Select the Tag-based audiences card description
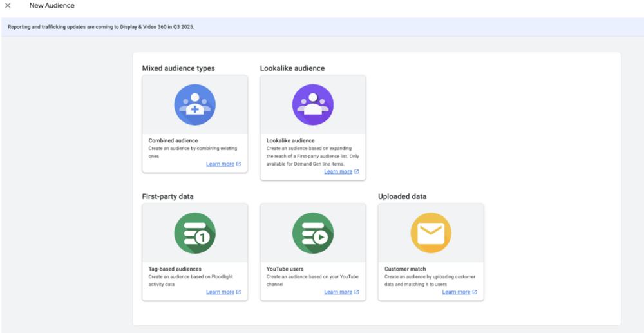This screenshot has height=333, width=644. point(191,280)
